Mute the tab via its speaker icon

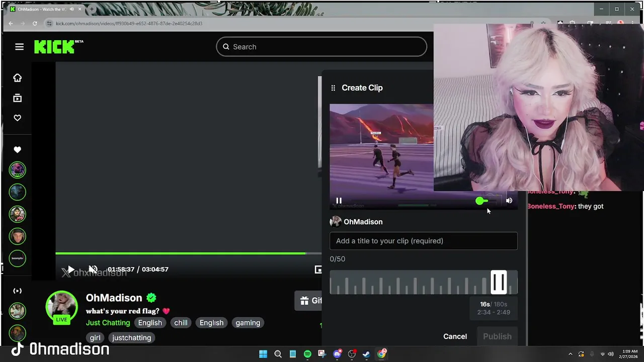[72, 9]
